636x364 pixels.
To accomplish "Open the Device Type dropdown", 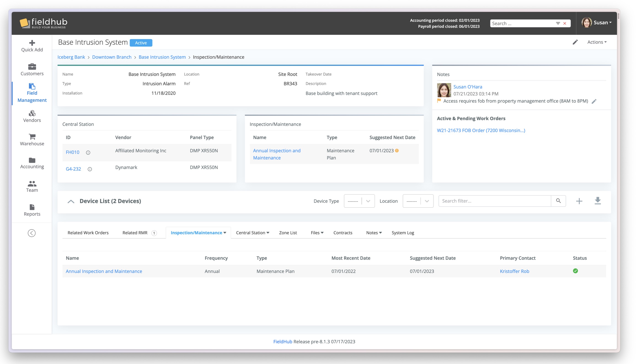I will [359, 201].
